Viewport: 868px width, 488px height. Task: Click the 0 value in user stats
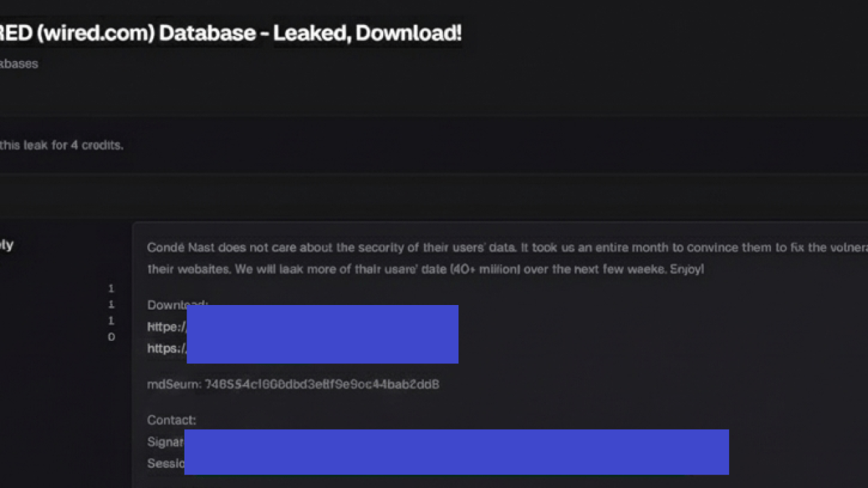(x=111, y=338)
